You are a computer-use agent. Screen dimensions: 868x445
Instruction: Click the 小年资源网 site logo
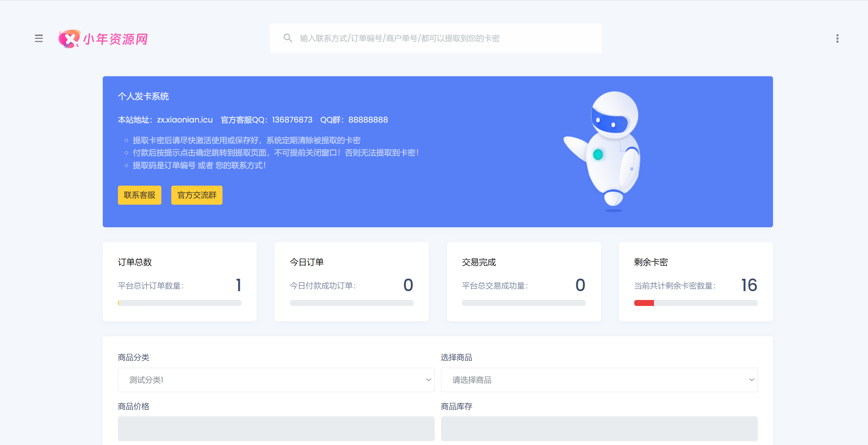[x=103, y=39]
